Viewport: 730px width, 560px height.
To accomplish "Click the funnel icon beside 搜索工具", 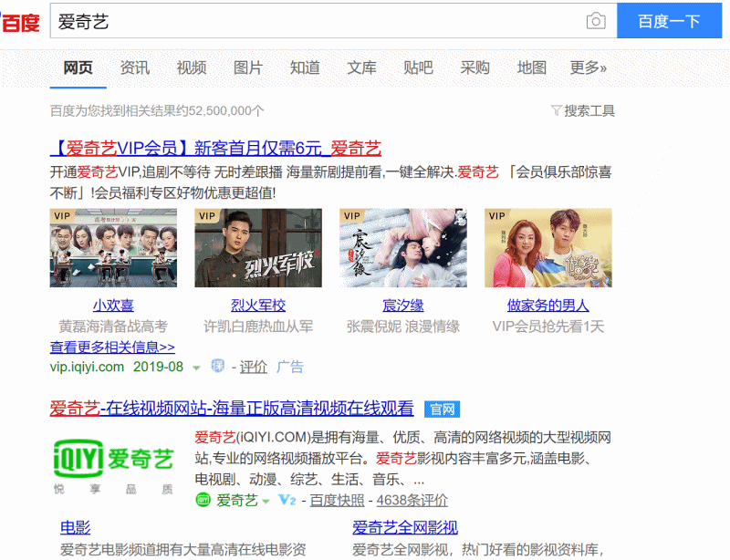I will click(x=556, y=110).
